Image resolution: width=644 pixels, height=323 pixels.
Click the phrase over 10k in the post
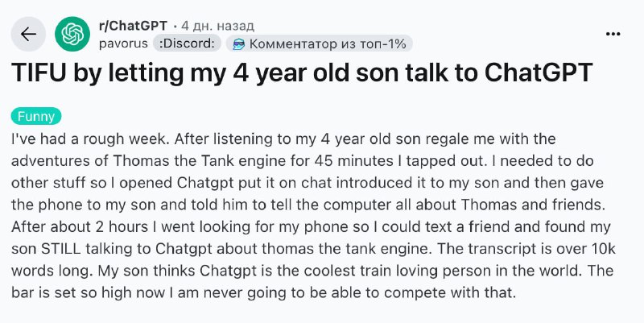tap(585, 249)
